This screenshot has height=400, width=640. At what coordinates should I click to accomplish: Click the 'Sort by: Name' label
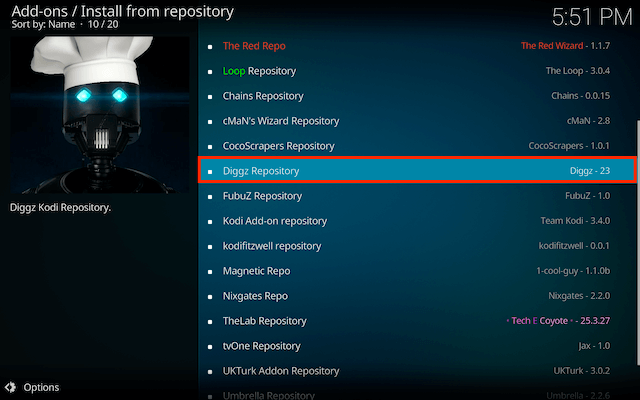pos(43,24)
